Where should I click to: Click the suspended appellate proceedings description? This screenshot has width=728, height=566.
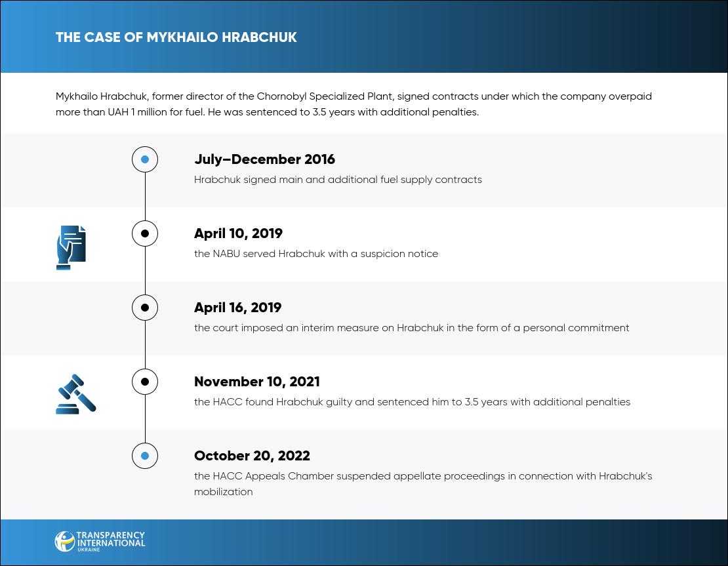422,483
